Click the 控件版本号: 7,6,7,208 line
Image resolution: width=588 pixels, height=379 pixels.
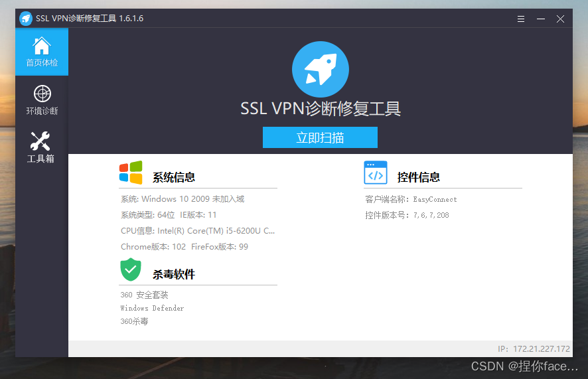pyautogui.click(x=407, y=215)
